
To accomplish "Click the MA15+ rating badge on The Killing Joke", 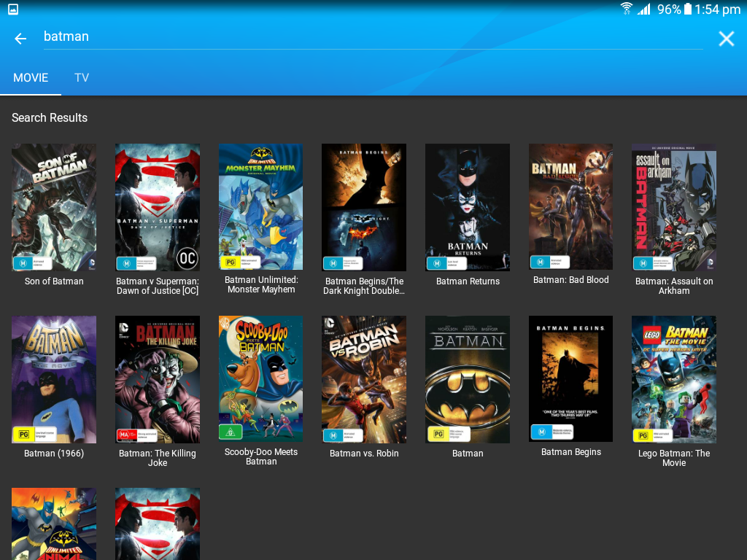I will [137, 435].
